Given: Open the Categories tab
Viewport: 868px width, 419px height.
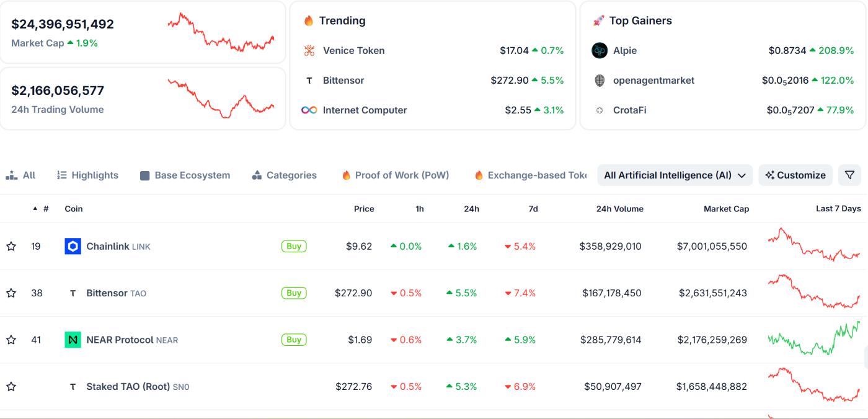Looking at the screenshot, I should click(x=285, y=175).
